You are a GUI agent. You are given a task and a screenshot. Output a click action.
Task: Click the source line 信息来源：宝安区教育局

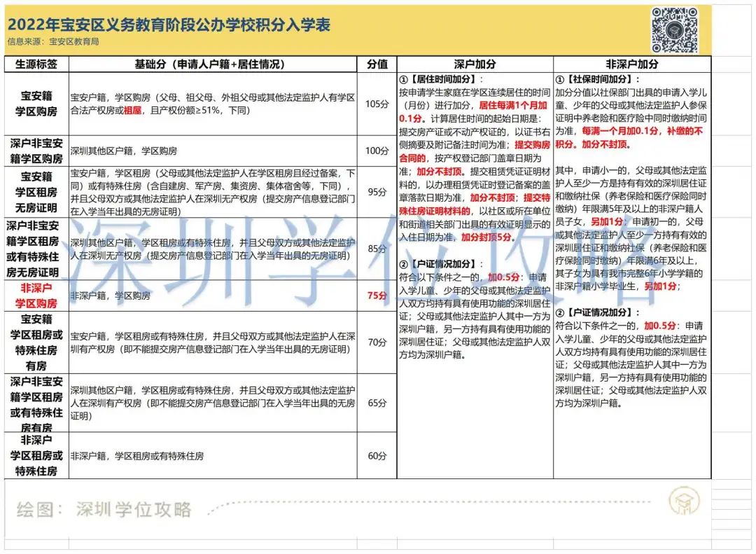pos(53,41)
